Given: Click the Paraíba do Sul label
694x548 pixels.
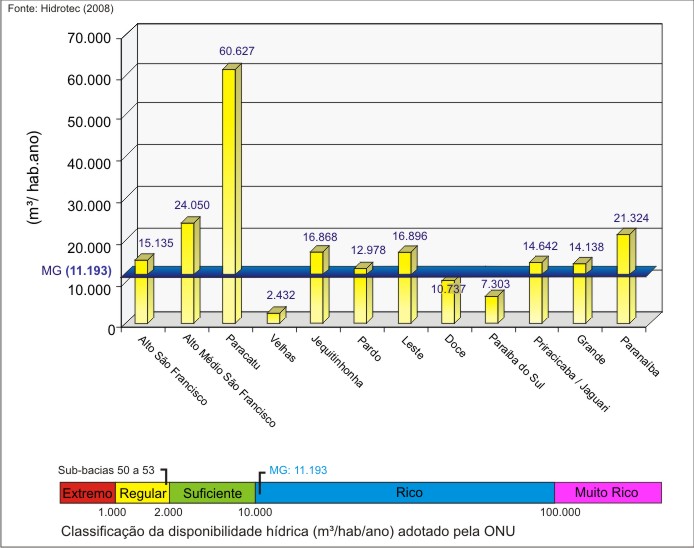Looking at the screenshot, I should coord(516,361).
